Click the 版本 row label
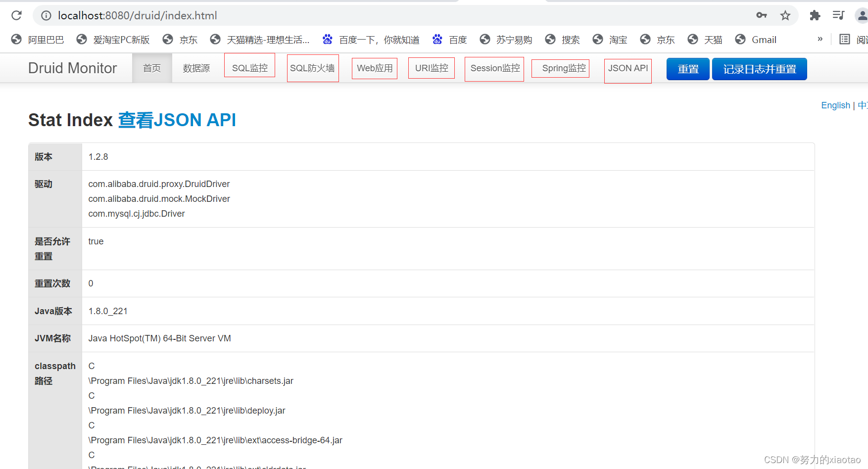This screenshot has height=469, width=868. click(44, 157)
